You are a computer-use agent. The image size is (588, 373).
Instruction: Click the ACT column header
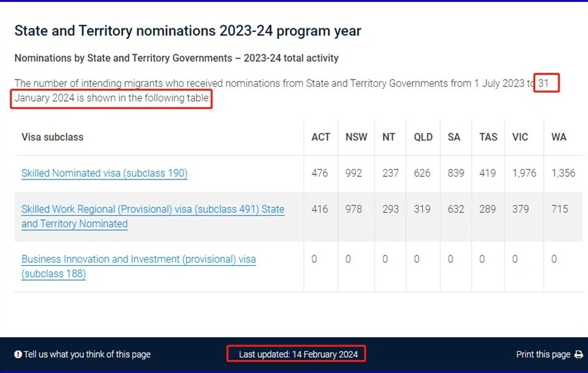(x=321, y=137)
